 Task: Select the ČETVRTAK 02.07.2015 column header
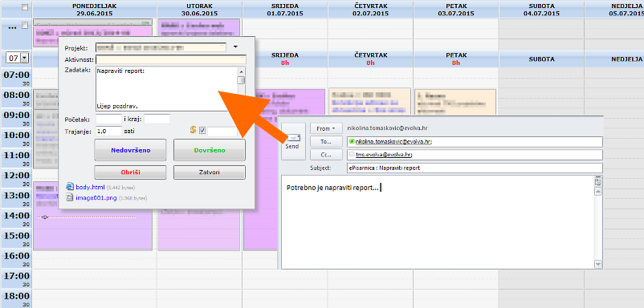(x=370, y=10)
